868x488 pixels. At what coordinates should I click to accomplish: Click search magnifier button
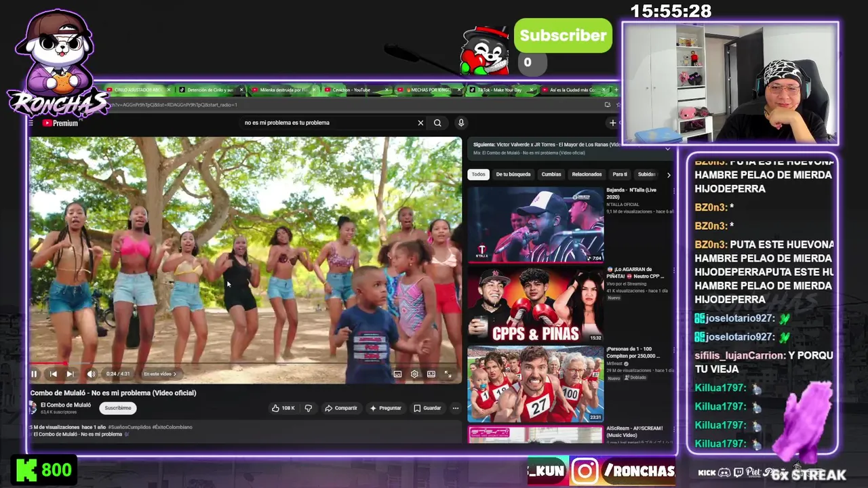437,123
